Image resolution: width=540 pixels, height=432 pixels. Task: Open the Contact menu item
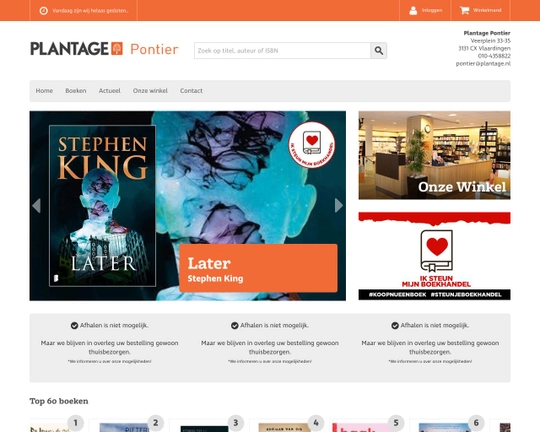(x=191, y=91)
